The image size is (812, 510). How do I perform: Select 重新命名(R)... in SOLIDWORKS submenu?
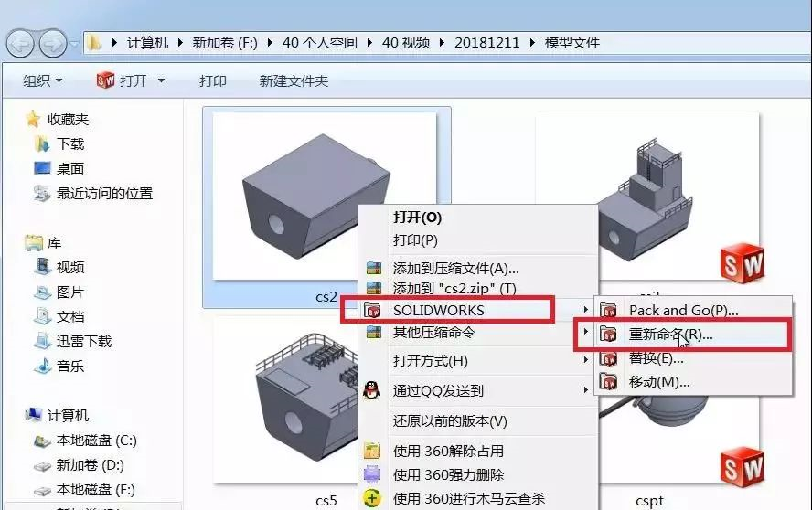(x=670, y=335)
